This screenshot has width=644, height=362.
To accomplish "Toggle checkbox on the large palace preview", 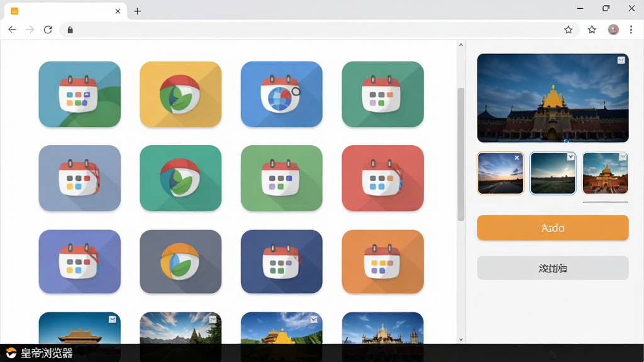I will 621,60.
